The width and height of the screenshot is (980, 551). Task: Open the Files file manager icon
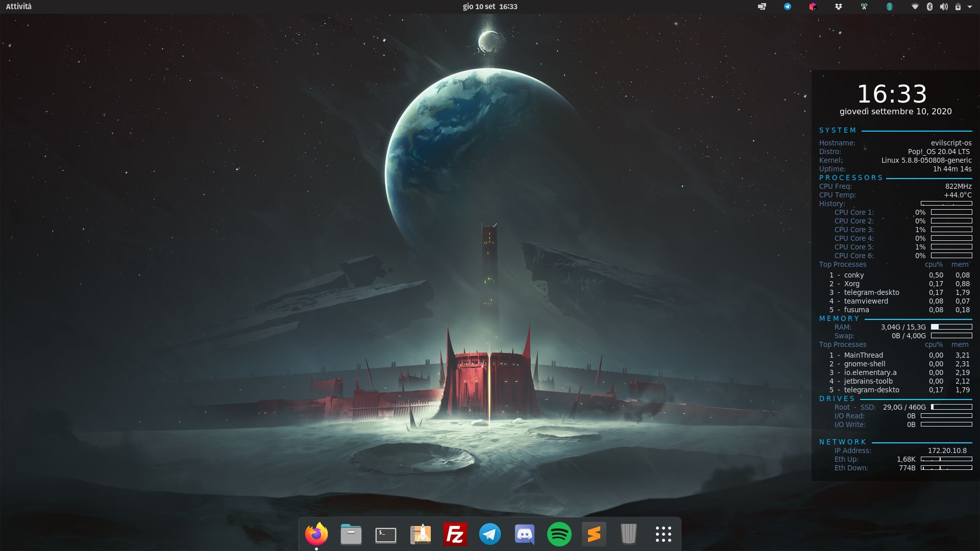pos(351,534)
